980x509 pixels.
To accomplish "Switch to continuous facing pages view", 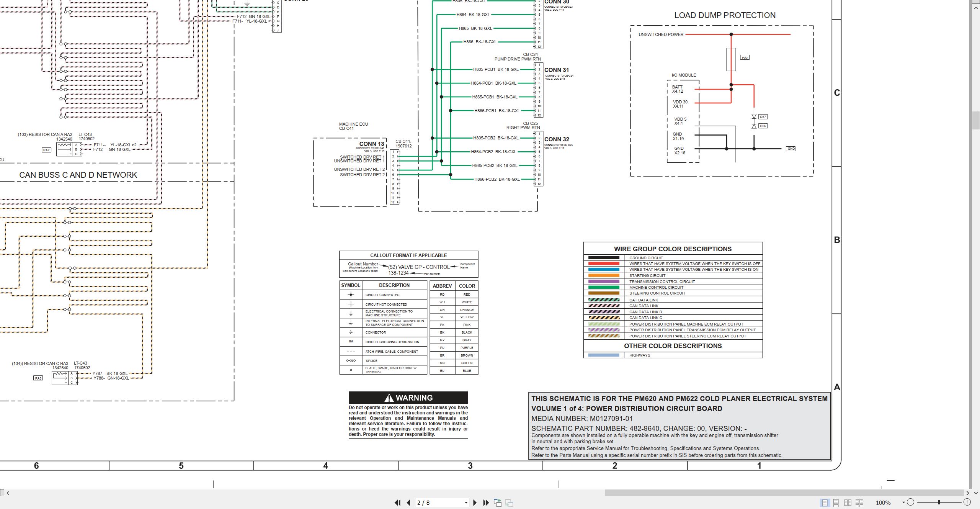I will [859, 502].
